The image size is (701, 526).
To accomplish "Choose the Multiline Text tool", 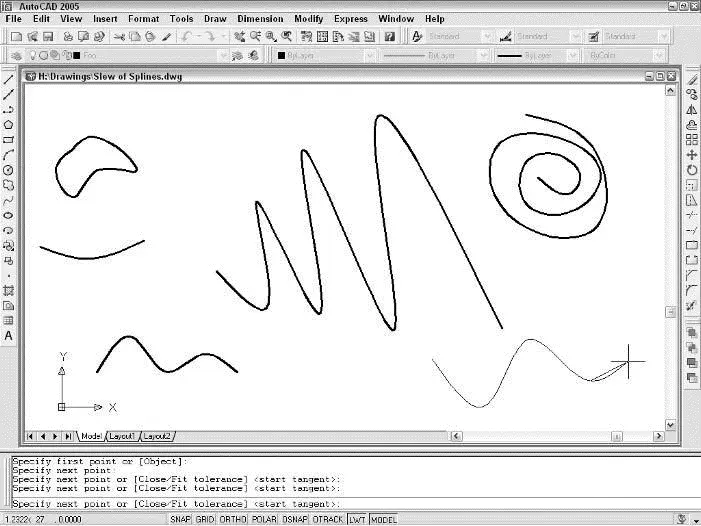I will click(9, 336).
